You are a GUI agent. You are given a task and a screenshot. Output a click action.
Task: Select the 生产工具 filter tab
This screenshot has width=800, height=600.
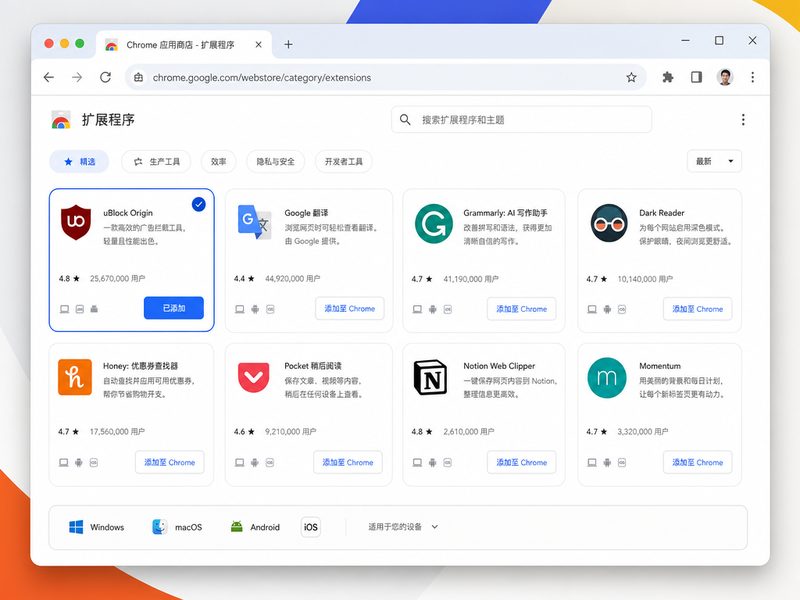pyautogui.click(x=156, y=162)
